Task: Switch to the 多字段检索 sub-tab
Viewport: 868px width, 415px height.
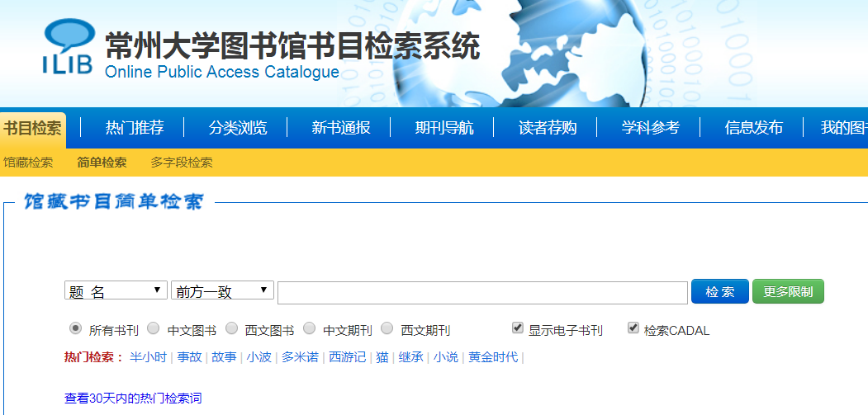Action: [x=182, y=163]
